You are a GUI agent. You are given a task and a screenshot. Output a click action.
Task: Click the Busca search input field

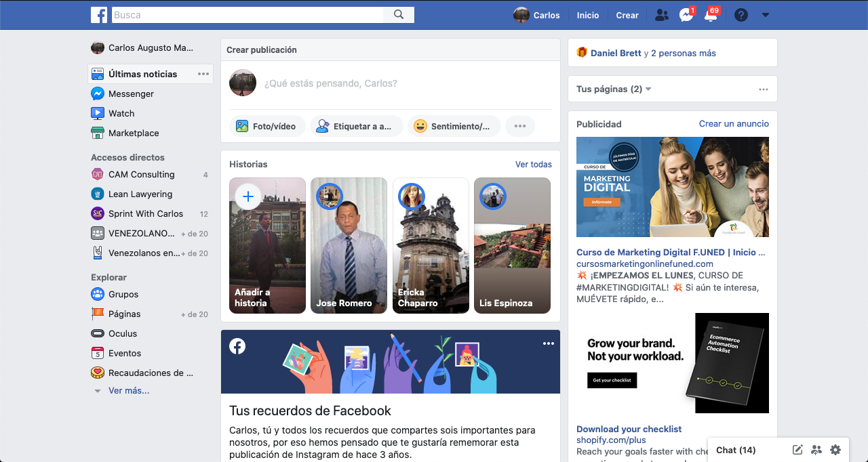click(247, 15)
